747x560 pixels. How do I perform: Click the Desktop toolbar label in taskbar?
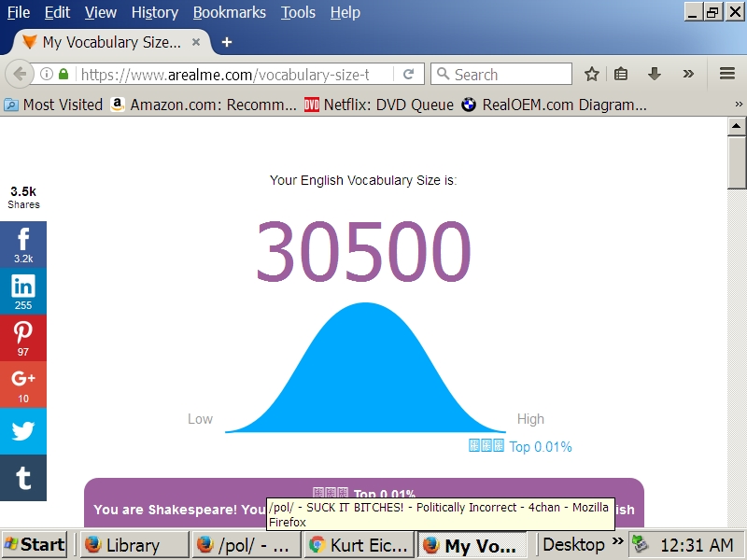click(573, 544)
